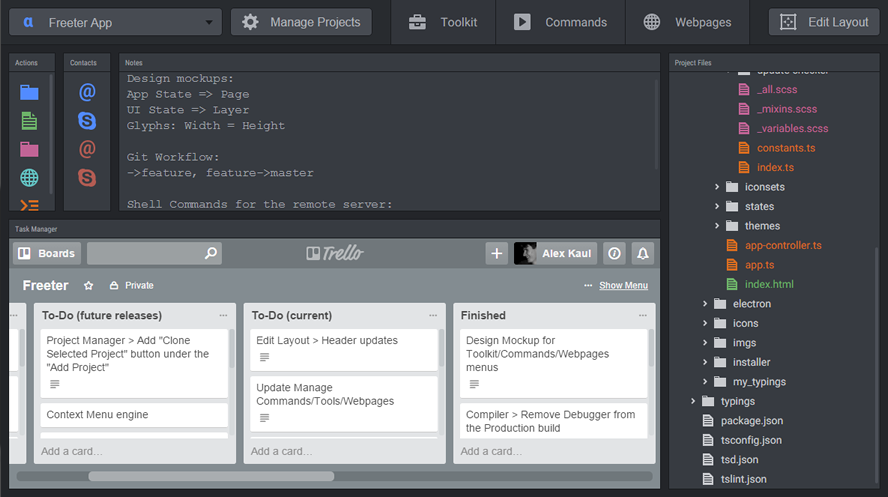Image resolution: width=888 pixels, height=497 pixels.
Task: Open the Design Mockup for Toolkit card
Action: coord(553,363)
